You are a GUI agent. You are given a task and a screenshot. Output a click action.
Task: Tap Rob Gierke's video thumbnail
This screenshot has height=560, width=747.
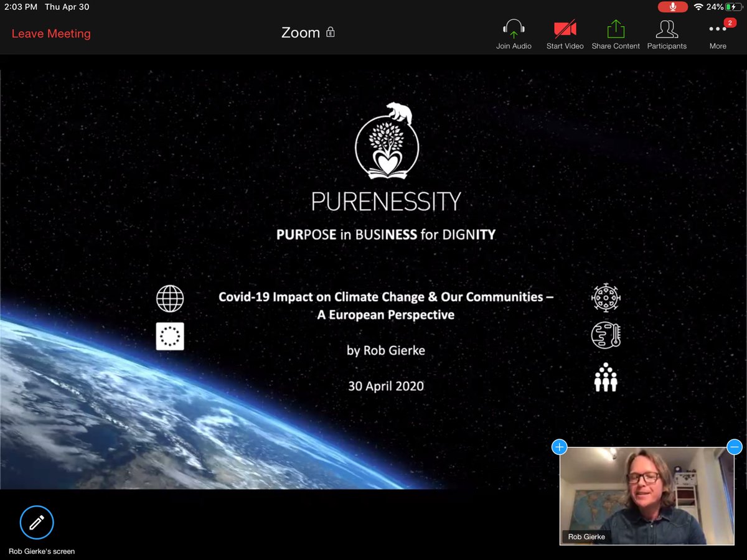647,495
